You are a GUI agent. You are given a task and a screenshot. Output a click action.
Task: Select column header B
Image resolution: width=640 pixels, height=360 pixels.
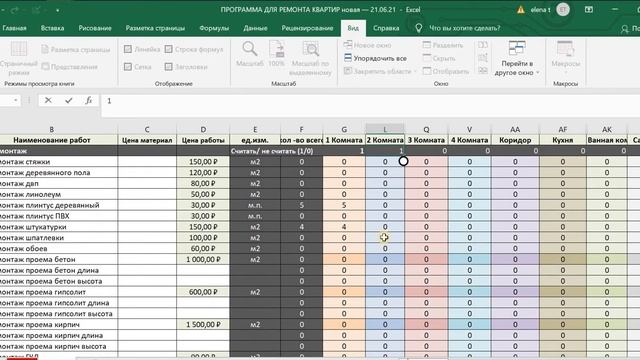pos(51,129)
